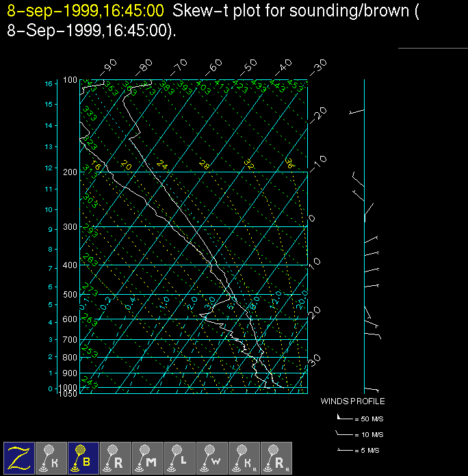The height and width of the screenshot is (476, 468).
Task: Select the M sounding balloon icon
Action: click(x=148, y=458)
